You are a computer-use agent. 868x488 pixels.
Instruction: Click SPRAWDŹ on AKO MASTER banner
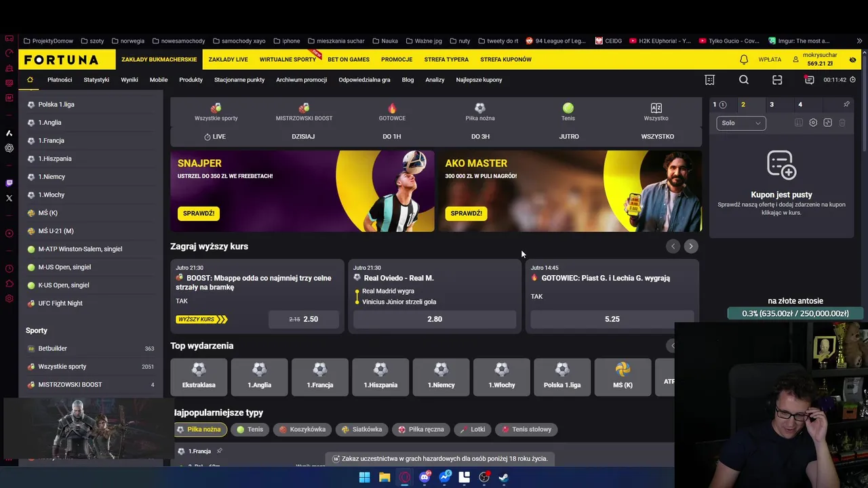tap(467, 213)
